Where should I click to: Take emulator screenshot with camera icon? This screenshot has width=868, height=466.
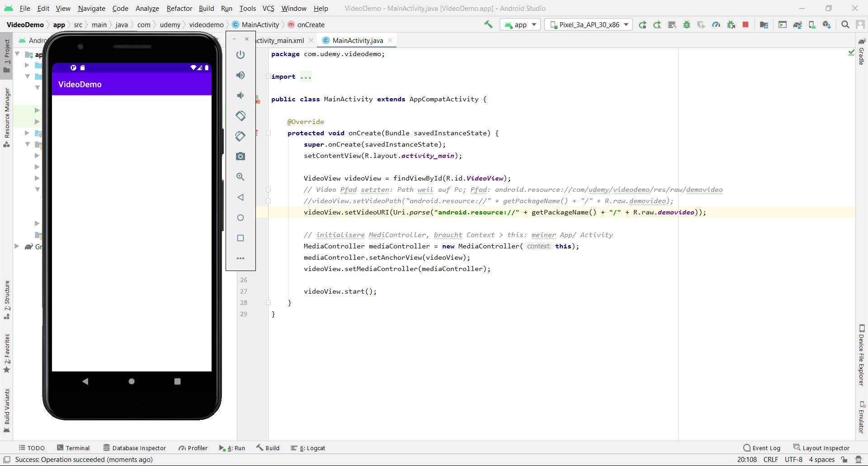click(241, 157)
